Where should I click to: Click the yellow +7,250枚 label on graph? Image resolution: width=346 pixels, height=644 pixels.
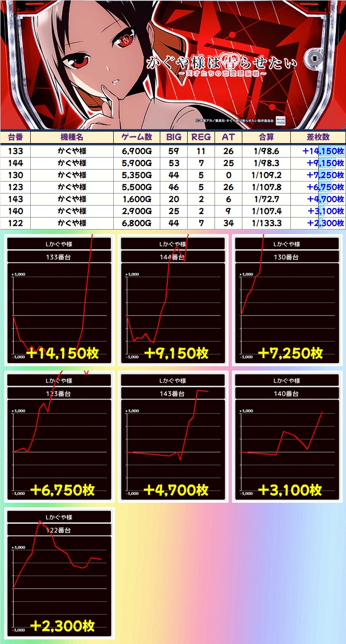point(290,353)
